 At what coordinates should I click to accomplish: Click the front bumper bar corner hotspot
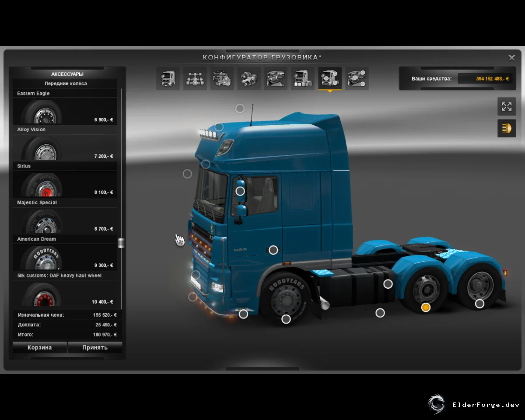click(x=243, y=314)
